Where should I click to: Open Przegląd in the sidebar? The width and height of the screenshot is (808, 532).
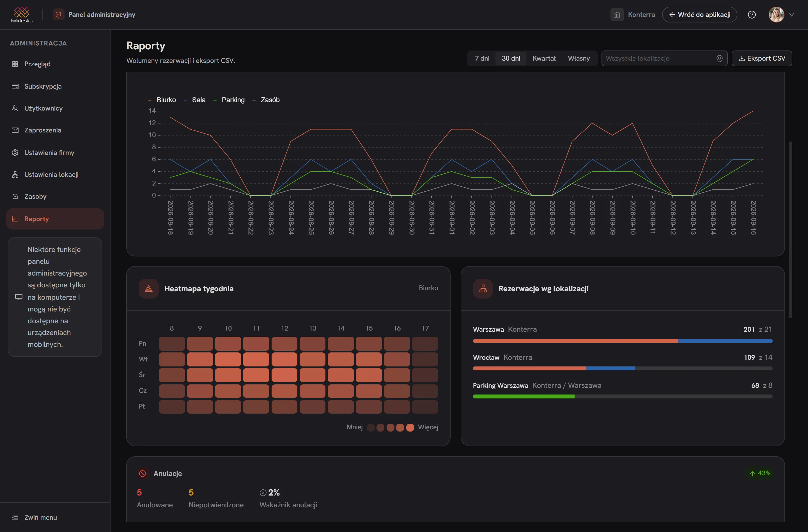coord(55,64)
